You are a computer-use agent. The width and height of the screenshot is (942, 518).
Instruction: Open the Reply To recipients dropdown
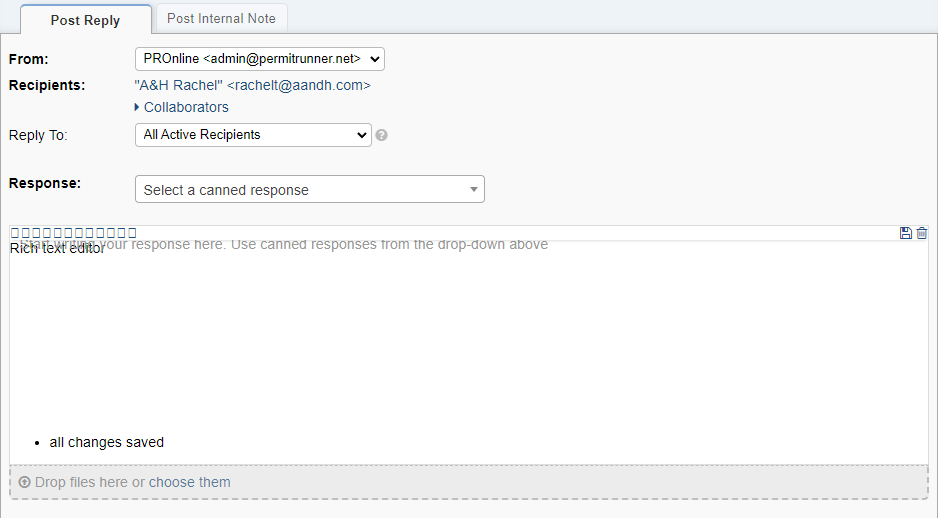pyautogui.click(x=253, y=135)
